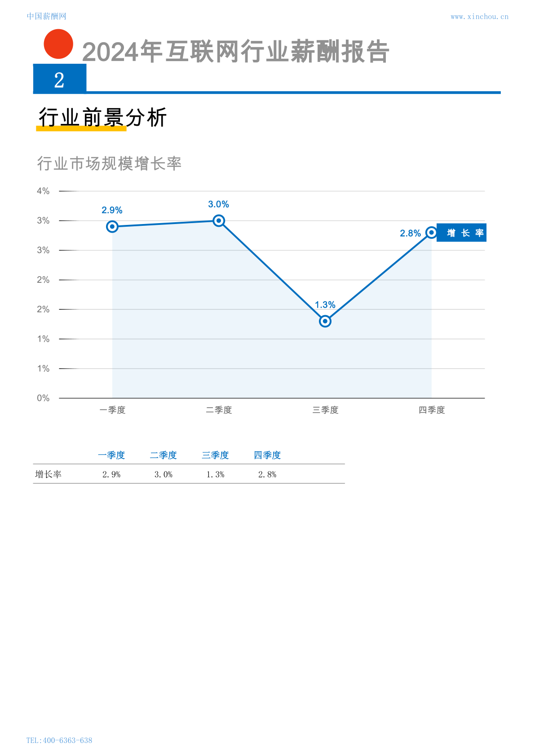Click the 行业前景分析 section heading
The image size is (535, 756).
[103, 117]
